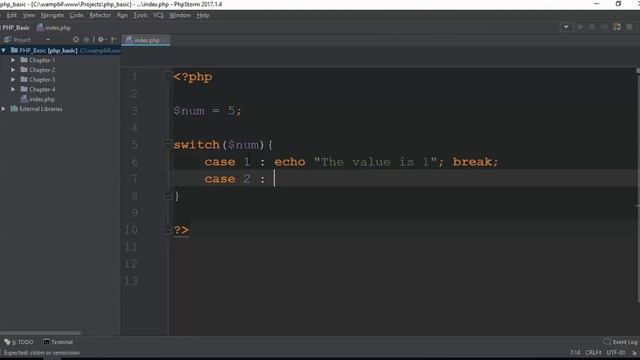Fold the <?php block at line 1
Viewport: 640px width, 360px height.
pos(168,76)
